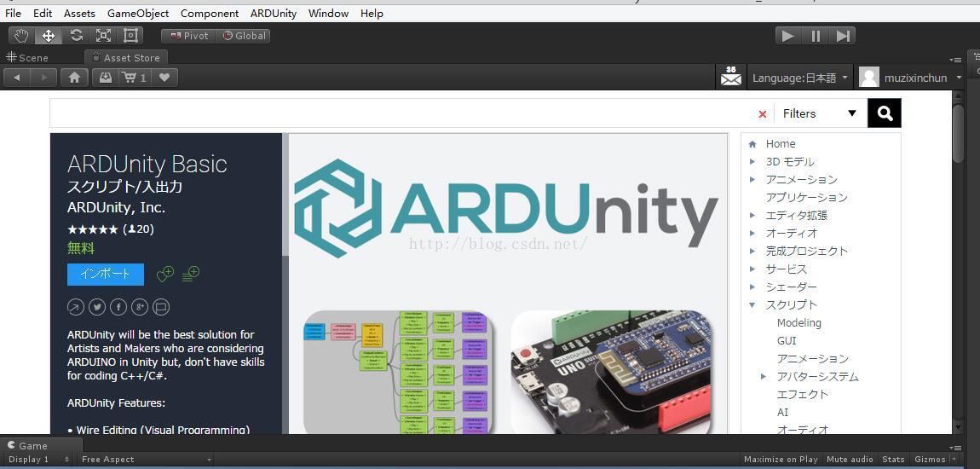980x469 pixels.
Task: Open the shopping cart
Action: click(x=135, y=78)
